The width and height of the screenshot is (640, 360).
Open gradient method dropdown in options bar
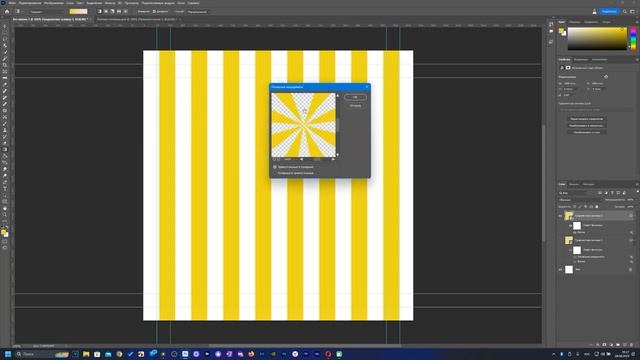point(198,11)
